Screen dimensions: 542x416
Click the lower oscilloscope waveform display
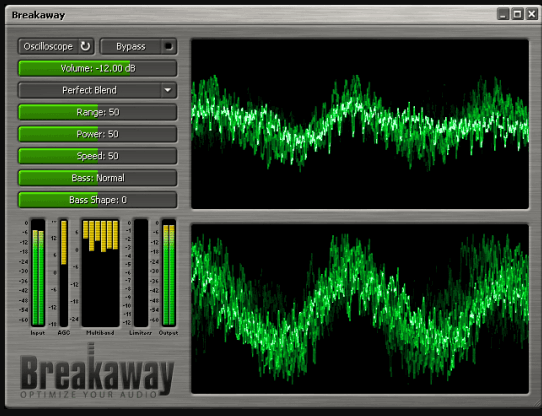coord(360,309)
